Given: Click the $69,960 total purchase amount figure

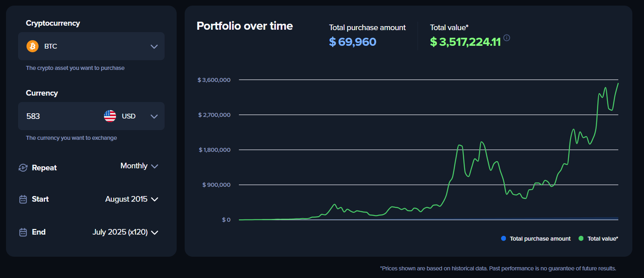Looking at the screenshot, I should pyautogui.click(x=353, y=42).
